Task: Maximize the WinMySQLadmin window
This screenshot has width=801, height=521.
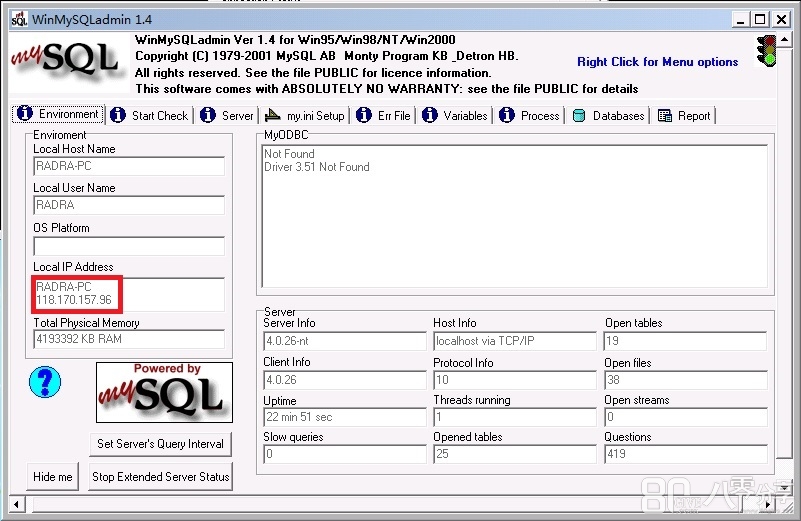Action: tap(760, 20)
